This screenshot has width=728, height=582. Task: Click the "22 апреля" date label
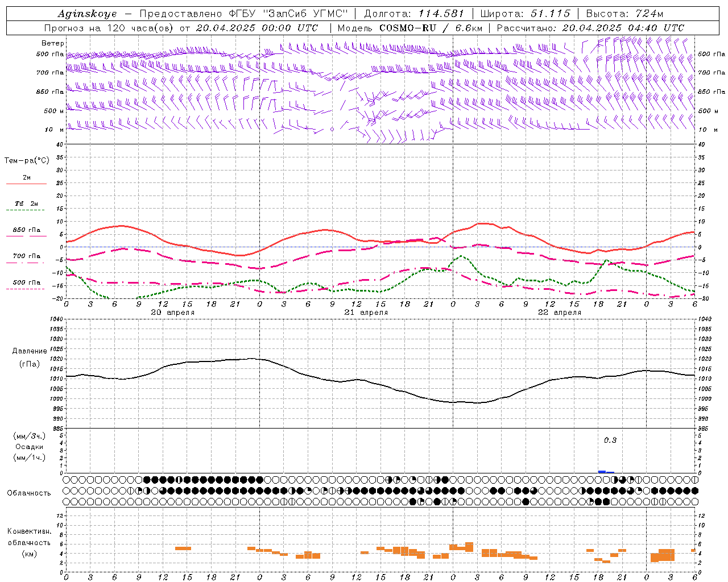coord(559,313)
